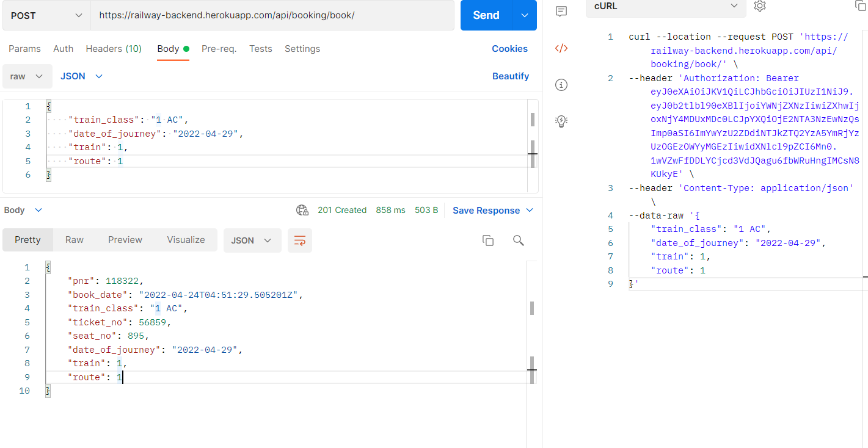
Task: Click the "train": 1 line in response
Action: click(x=97, y=364)
